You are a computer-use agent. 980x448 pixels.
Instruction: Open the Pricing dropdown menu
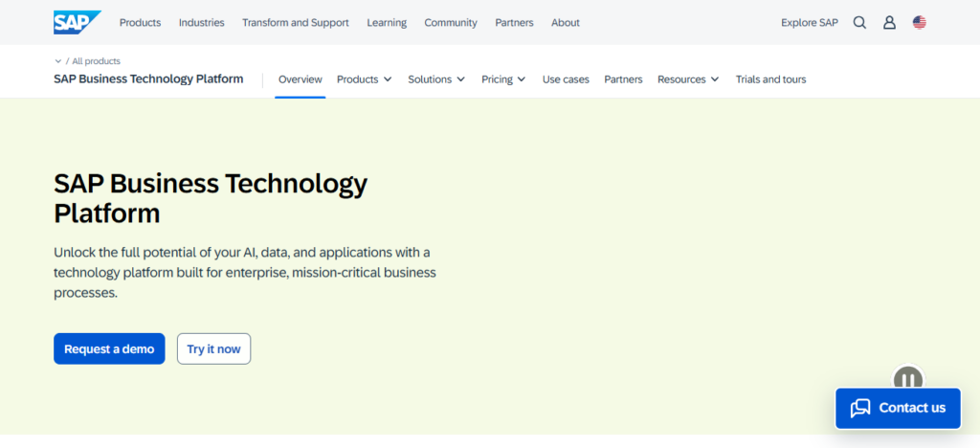click(503, 79)
